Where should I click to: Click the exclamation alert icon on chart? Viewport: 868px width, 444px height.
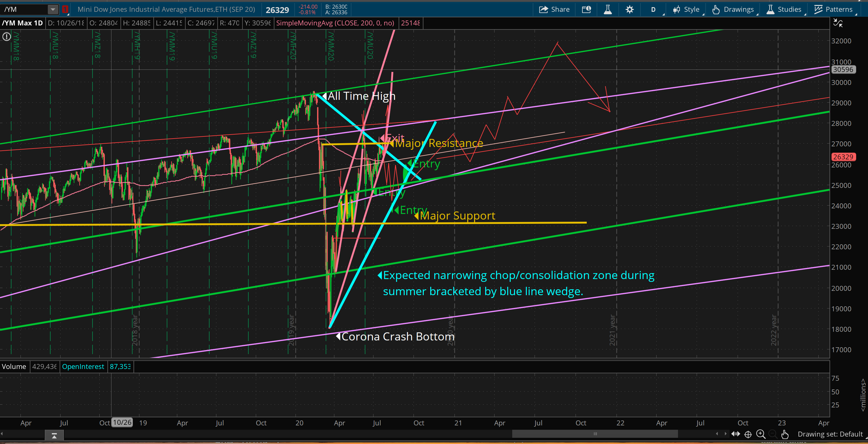click(x=7, y=37)
